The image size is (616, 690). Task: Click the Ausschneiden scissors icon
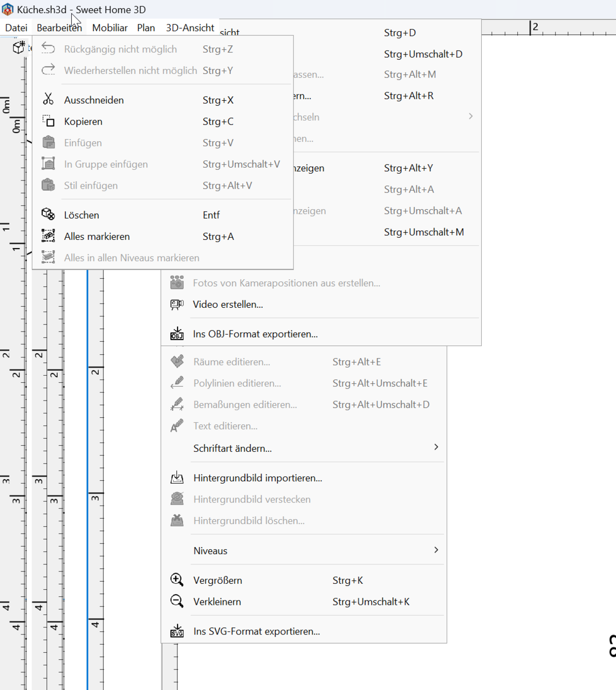[x=49, y=99]
